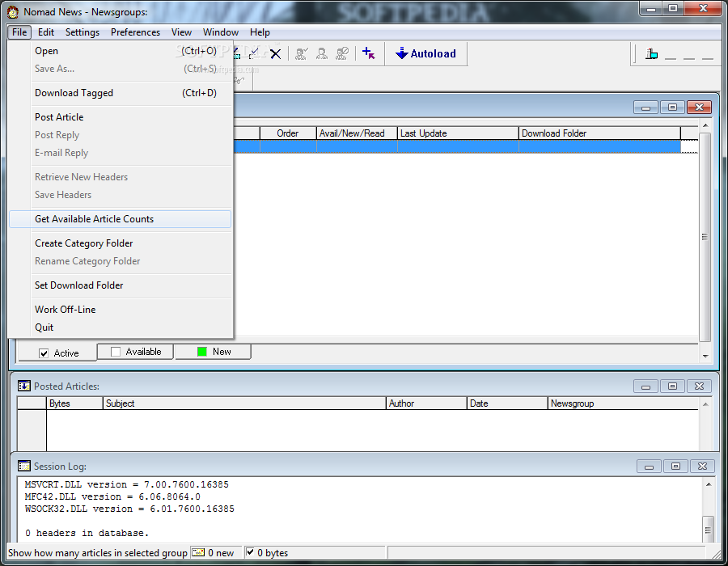Click the Date column header
The image size is (728, 566).
click(507, 403)
